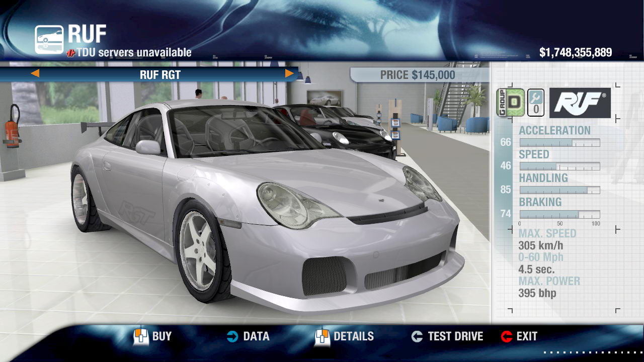
Task: Click the RUF brand logo
Action: [x=580, y=103]
